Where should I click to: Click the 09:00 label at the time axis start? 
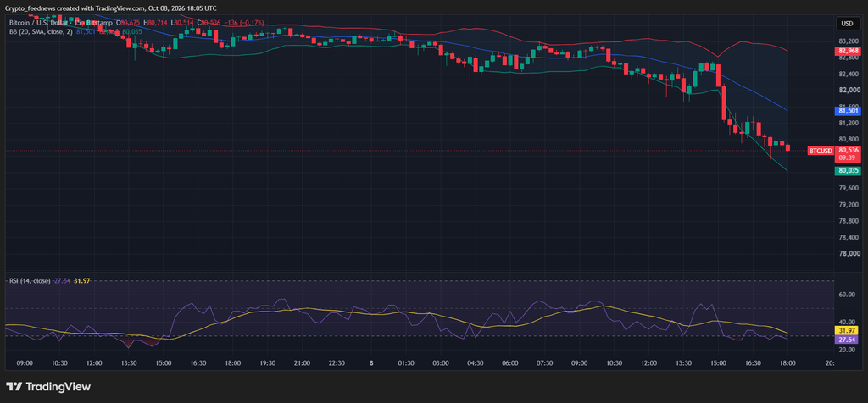click(25, 363)
